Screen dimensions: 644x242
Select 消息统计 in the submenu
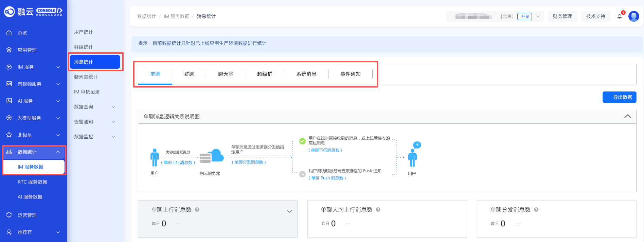click(95, 62)
